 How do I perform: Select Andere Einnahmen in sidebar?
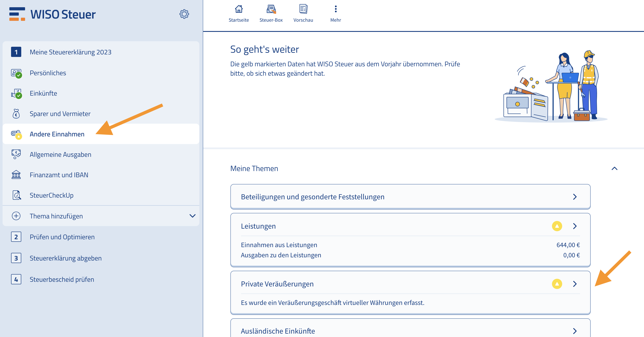tap(101, 134)
